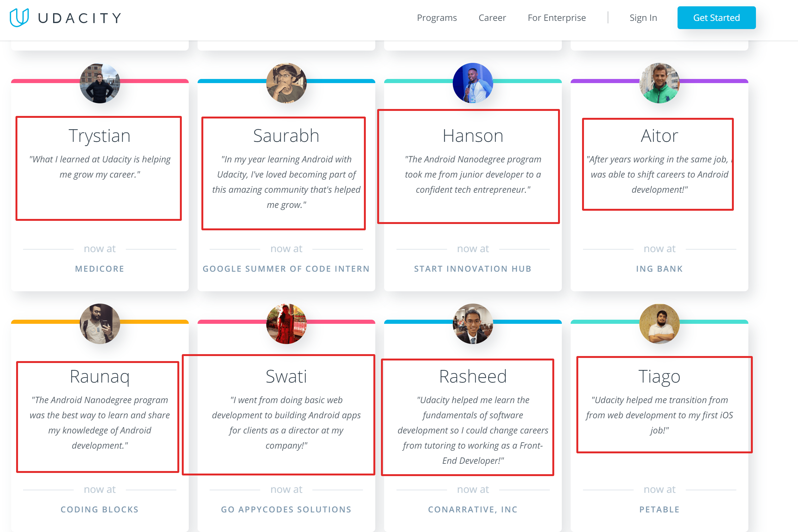The width and height of the screenshot is (798, 532).
Task: Select the Start Innovation Hub label
Action: coord(473,269)
